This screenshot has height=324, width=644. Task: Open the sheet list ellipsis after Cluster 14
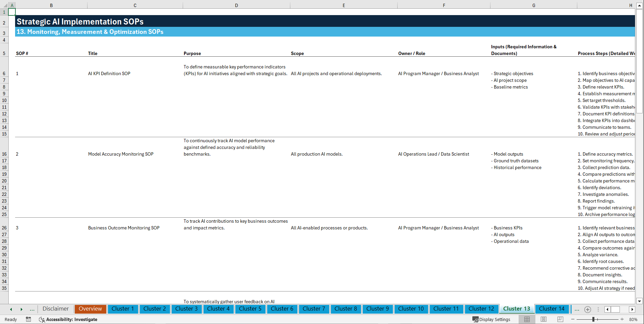click(577, 309)
